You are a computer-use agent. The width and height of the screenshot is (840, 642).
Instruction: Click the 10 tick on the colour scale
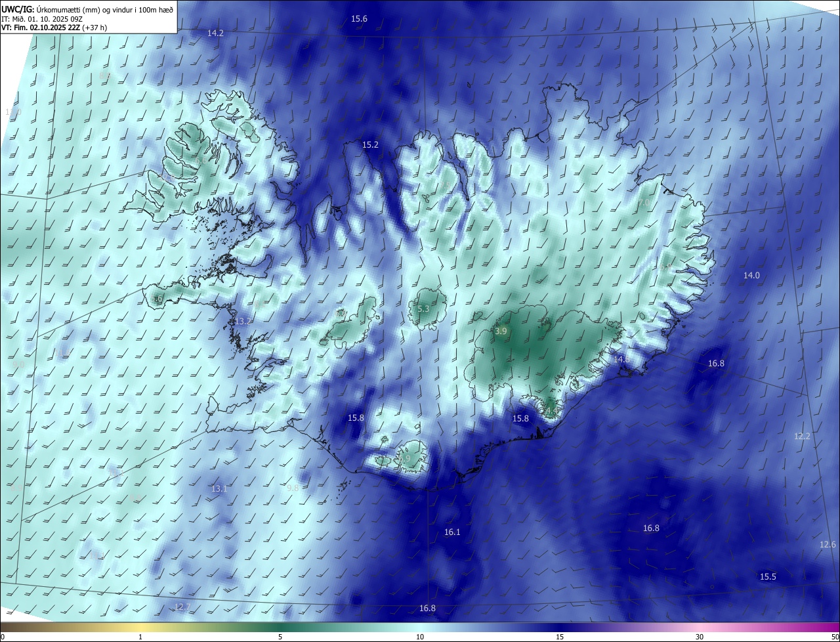(420, 637)
